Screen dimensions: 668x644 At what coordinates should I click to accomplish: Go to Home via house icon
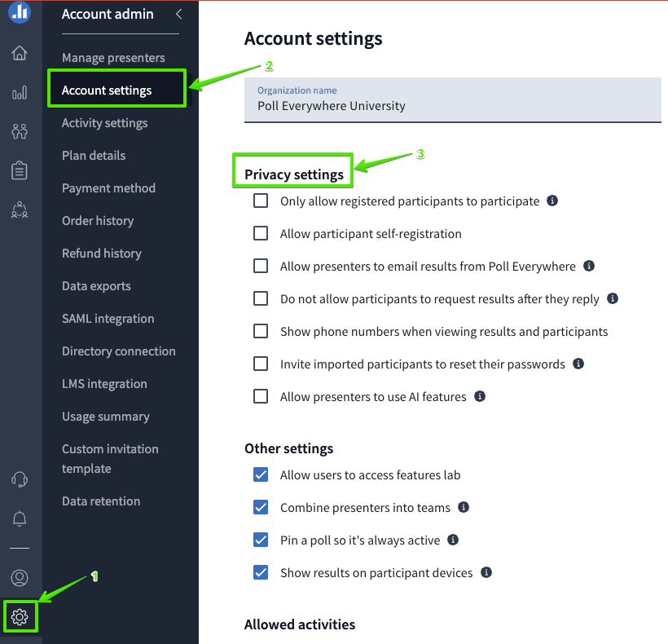click(20, 53)
